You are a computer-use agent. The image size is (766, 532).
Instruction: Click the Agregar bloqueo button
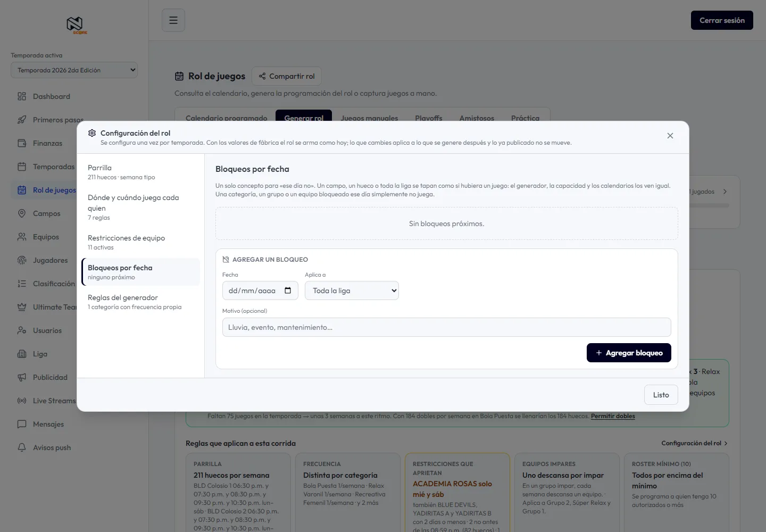(x=629, y=353)
